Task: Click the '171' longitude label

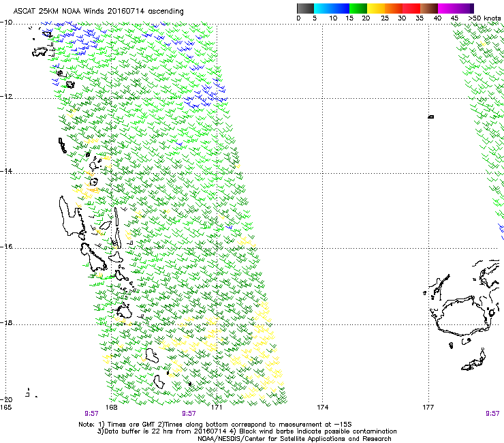Action: pos(217,408)
